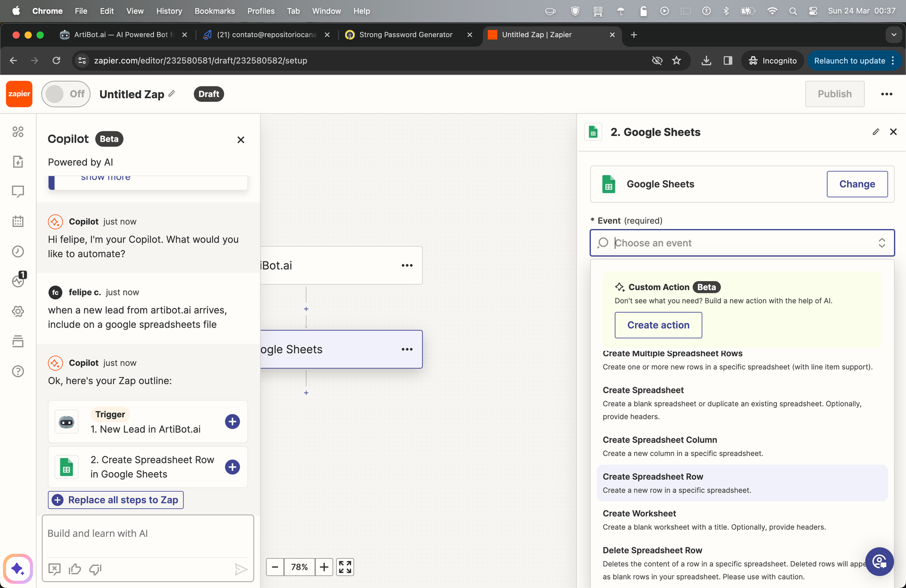Open Chrome tab search chevron dropdown
Image resolution: width=906 pixels, height=588 pixels.
(x=894, y=34)
